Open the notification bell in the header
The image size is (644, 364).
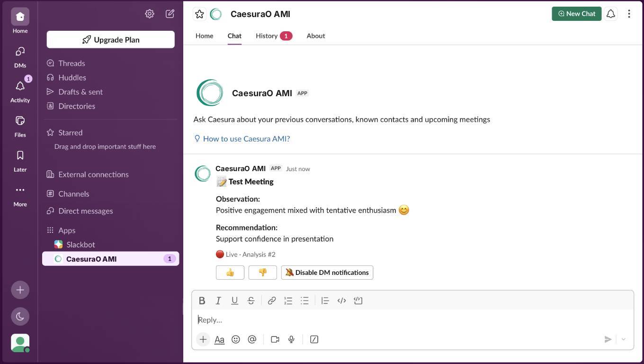click(611, 14)
